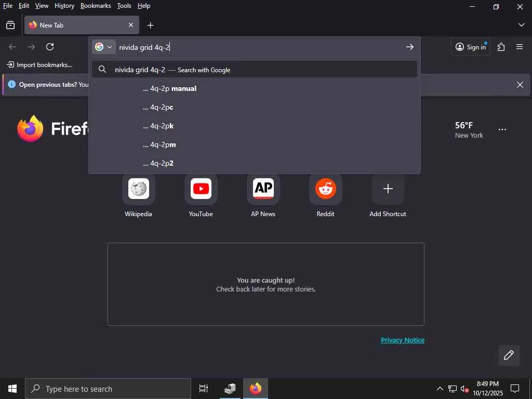Open the pinned app left of Firefox in taskbar
This screenshot has height=399, width=532.
click(230, 389)
